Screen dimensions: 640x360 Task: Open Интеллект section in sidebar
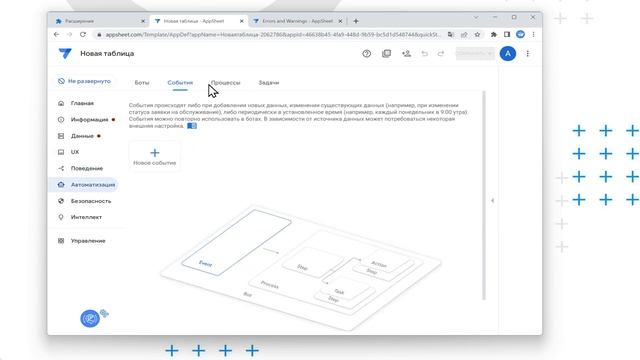click(86, 217)
